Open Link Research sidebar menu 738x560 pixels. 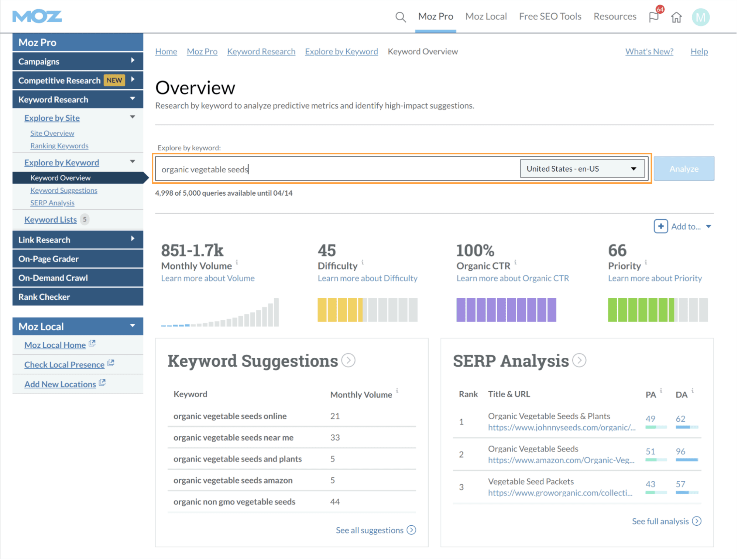tap(78, 240)
